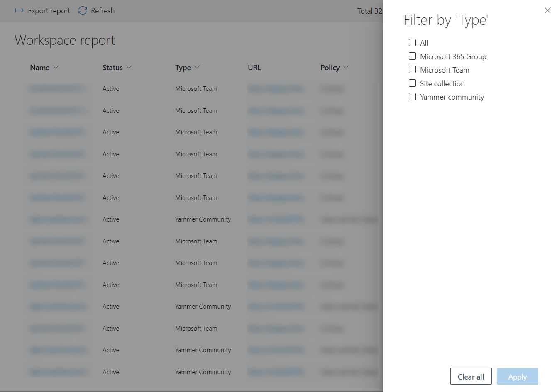Enable the Microsoft 365 Group filter
The width and height of the screenshot is (557, 392).
[412, 56]
